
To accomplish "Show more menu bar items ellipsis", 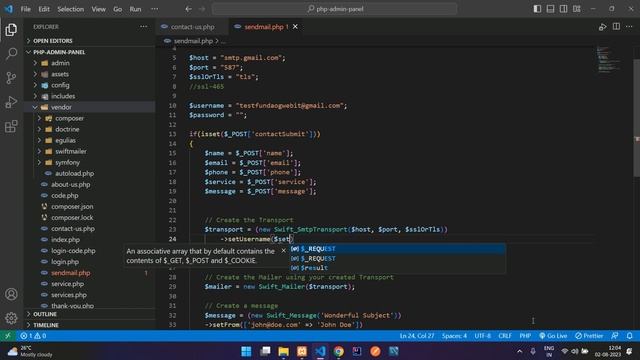I will (x=154, y=9).
